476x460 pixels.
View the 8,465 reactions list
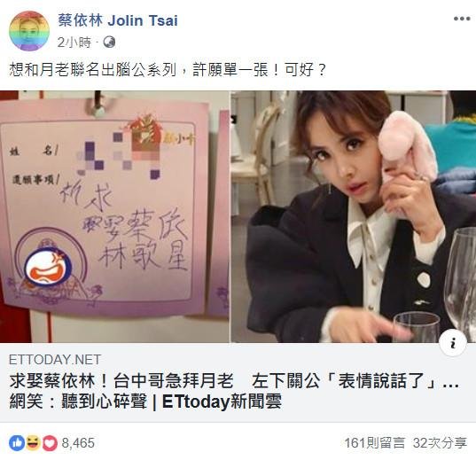[78, 443]
